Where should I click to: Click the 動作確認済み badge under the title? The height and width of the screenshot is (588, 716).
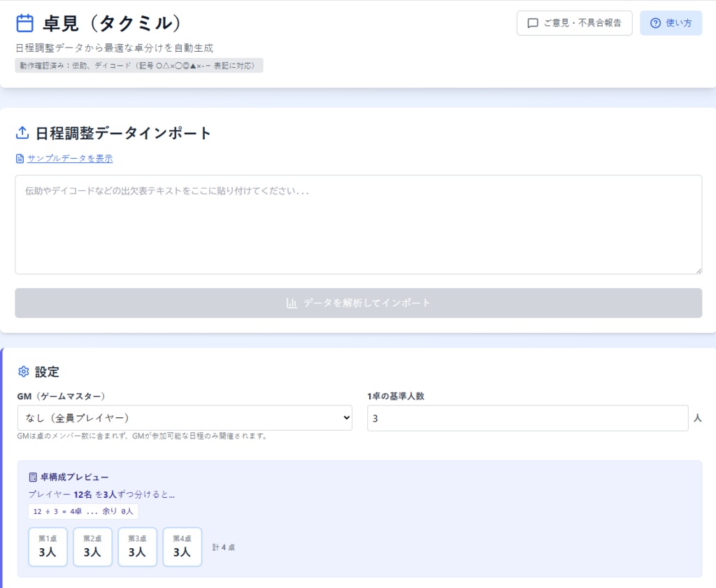140,65
